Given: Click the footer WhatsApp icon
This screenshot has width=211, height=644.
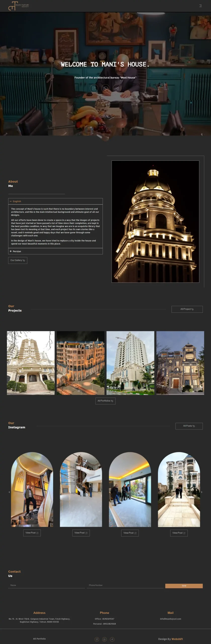Looking at the screenshot, I should 105,639.
